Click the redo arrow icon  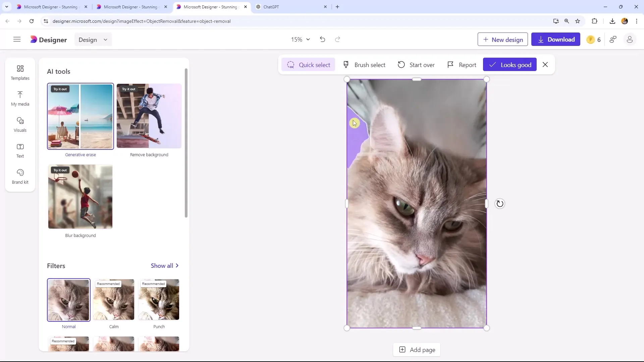click(338, 39)
